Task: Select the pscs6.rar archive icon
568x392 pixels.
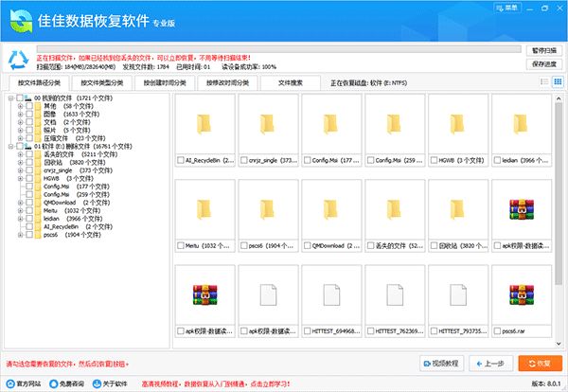Action: coord(522,294)
